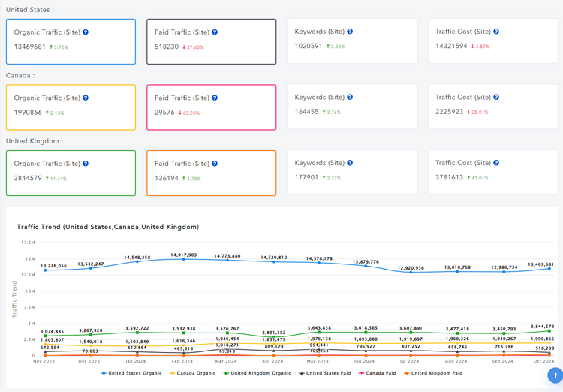
Task: Click the 11.41% organic traffic increase
Action: 56,179
